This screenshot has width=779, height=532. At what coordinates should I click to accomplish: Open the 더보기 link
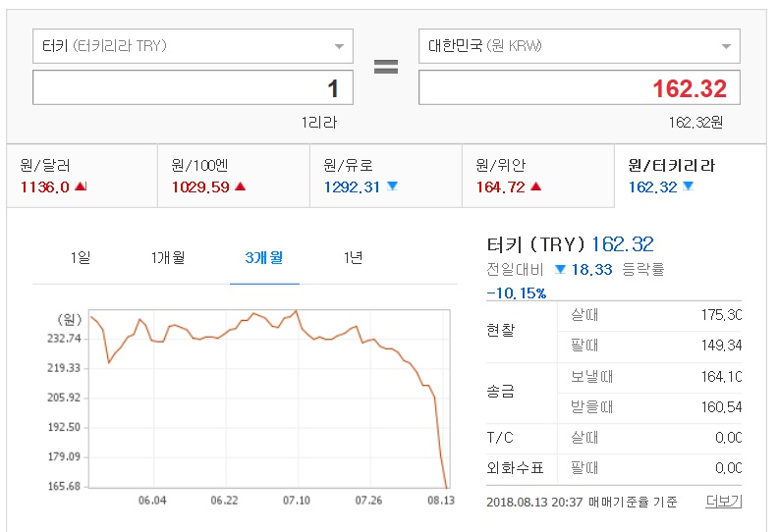click(x=724, y=502)
